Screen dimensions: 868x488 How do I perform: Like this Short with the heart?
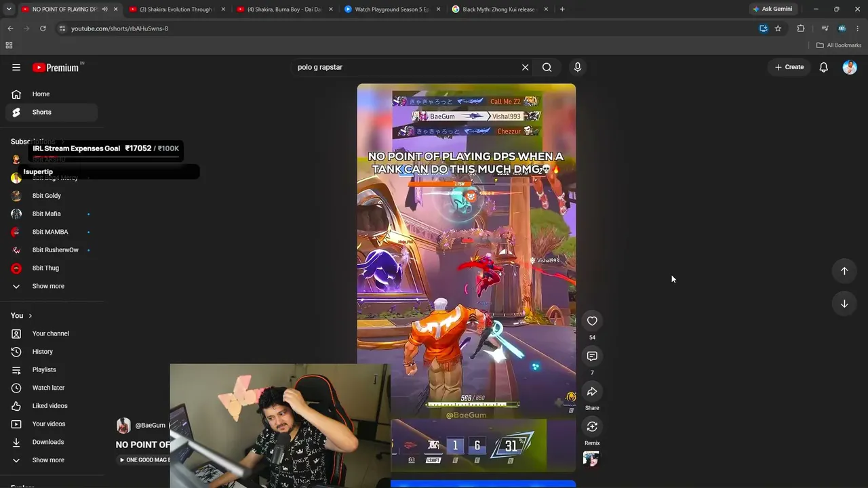pos(592,321)
